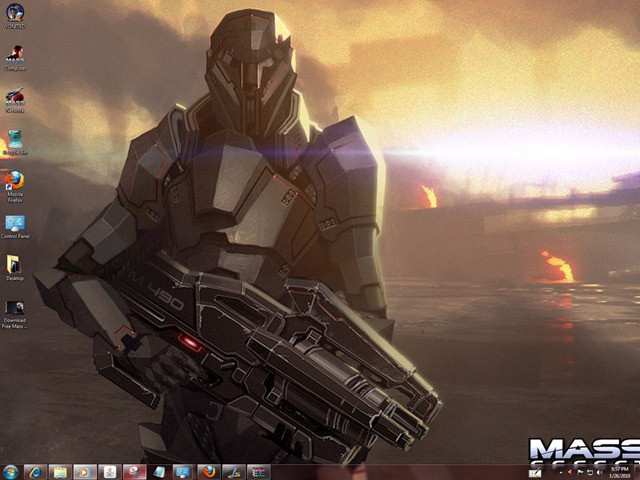
Task: Open the monitor display icon on the taskbar
Action: pos(184,472)
